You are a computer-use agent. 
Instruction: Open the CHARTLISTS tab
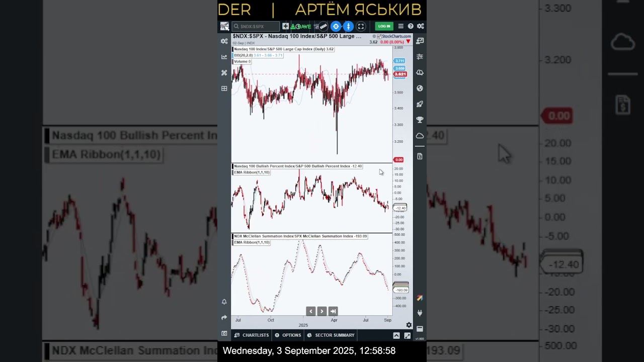point(252,335)
